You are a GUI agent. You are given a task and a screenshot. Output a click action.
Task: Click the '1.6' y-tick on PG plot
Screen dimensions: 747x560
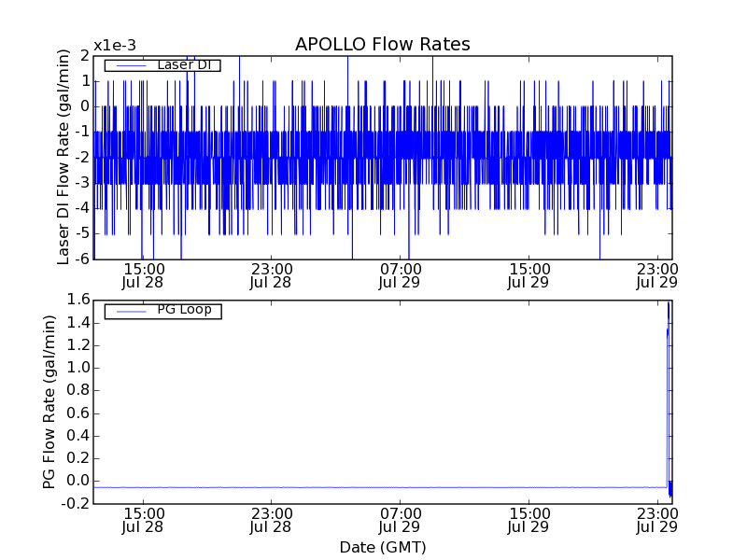coord(78,300)
